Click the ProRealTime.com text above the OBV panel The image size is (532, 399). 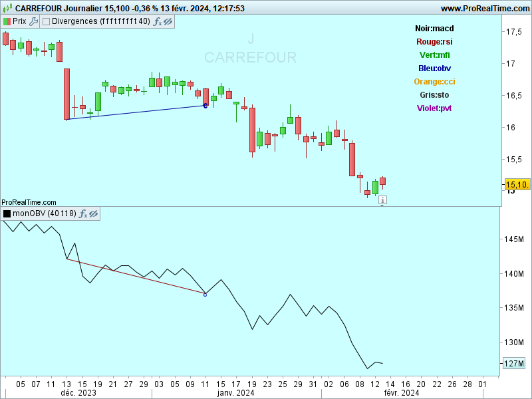(29, 202)
